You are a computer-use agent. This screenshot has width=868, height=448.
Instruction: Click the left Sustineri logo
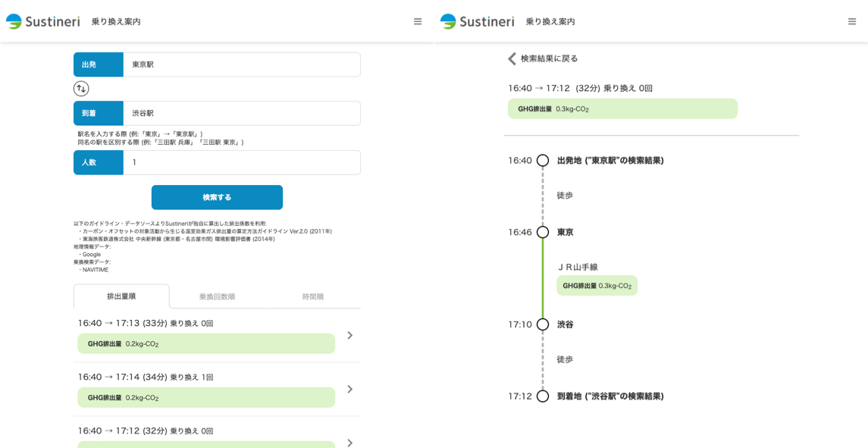tap(43, 21)
